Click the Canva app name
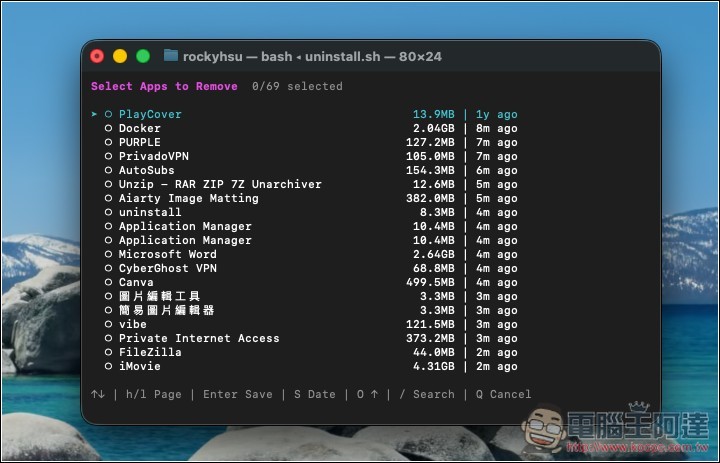This screenshot has width=720, height=463. [x=136, y=282]
